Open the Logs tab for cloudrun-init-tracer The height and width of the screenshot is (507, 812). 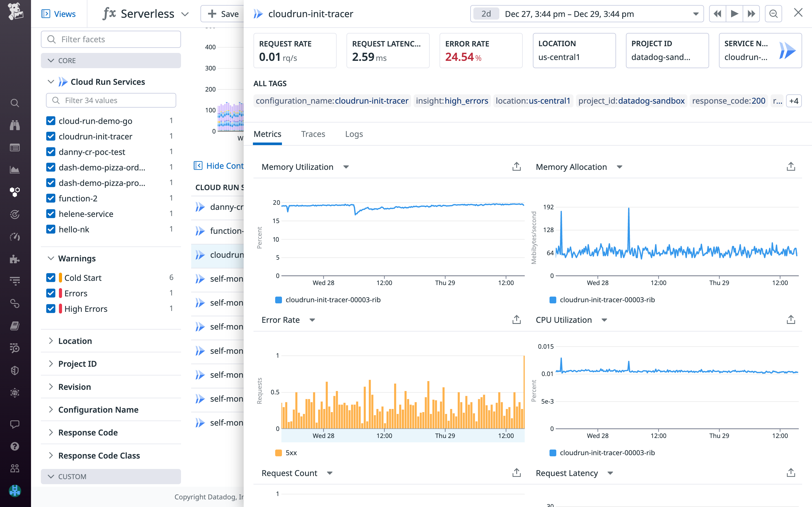tap(354, 134)
